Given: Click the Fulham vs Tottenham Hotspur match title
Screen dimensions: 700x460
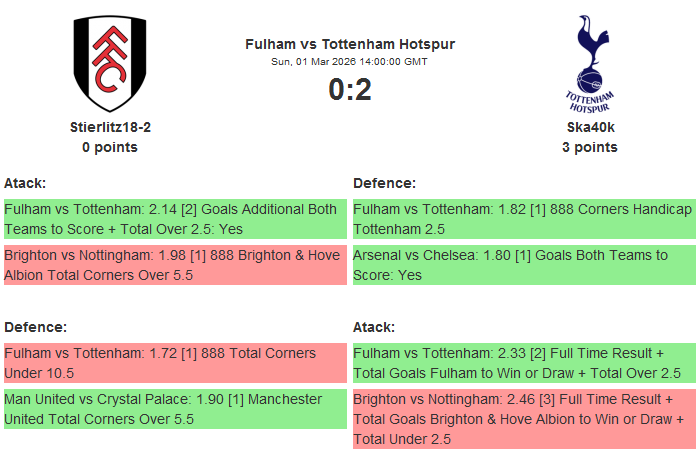Looking at the screenshot, I should [350, 44].
